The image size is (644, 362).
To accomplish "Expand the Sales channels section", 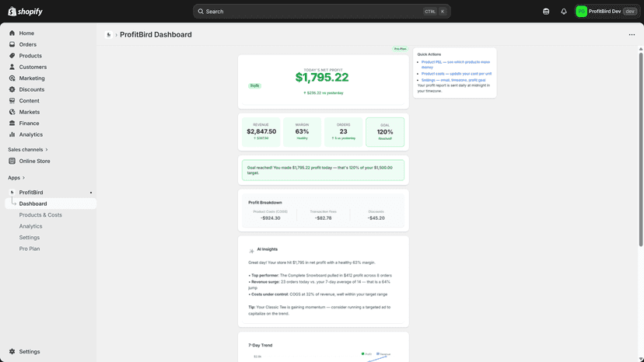I will click(x=27, y=149).
